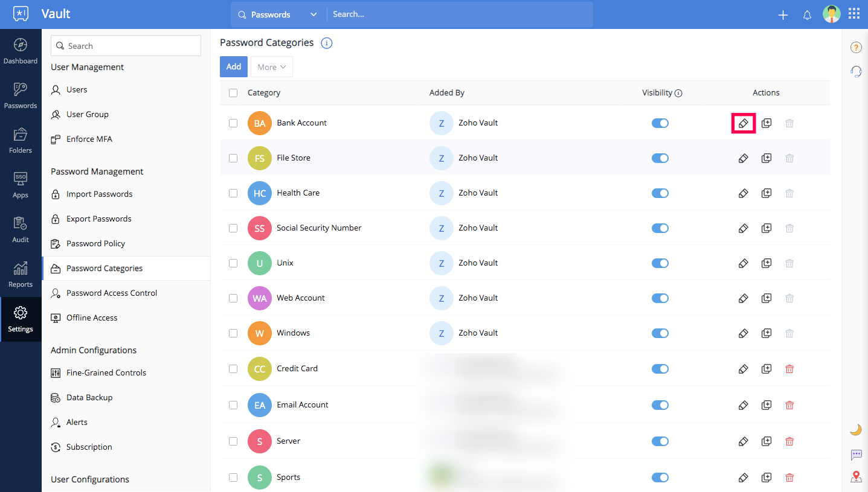Open the notifications bell icon
The image size is (868, 492).
[x=807, y=15]
